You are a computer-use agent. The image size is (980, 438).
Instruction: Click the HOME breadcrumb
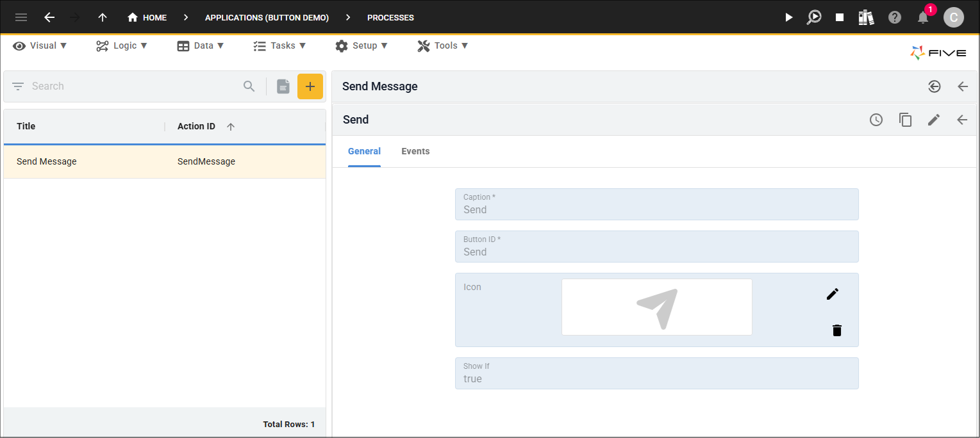(147, 17)
